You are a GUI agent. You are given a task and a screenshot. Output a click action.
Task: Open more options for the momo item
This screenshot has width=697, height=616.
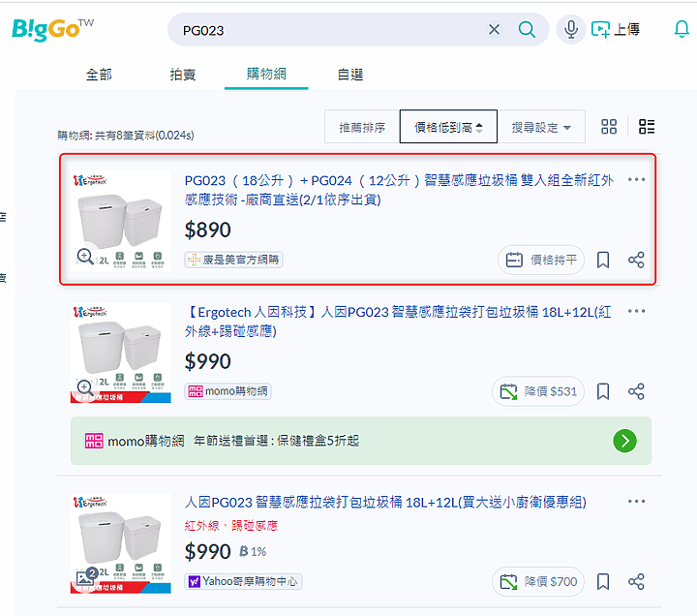tap(636, 311)
